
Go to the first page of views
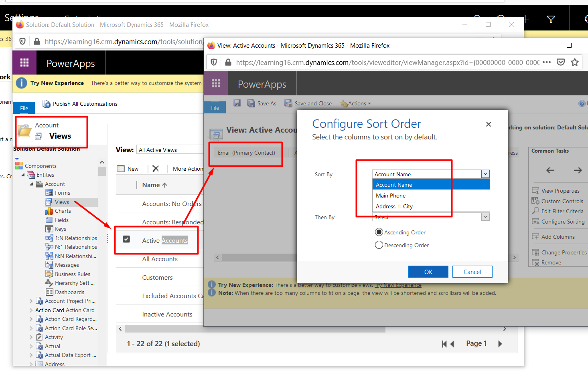444,344
